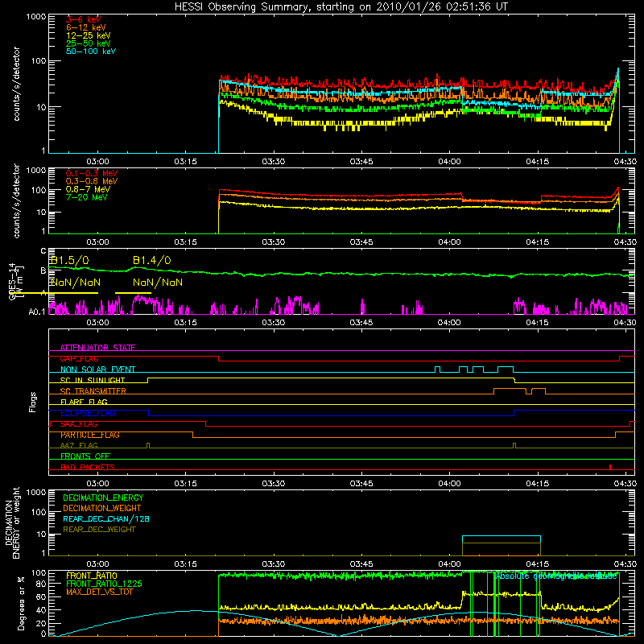Click the NaN/NaN label under B1.4/0
The height and width of the screenshot is (644, 644).
158,283
